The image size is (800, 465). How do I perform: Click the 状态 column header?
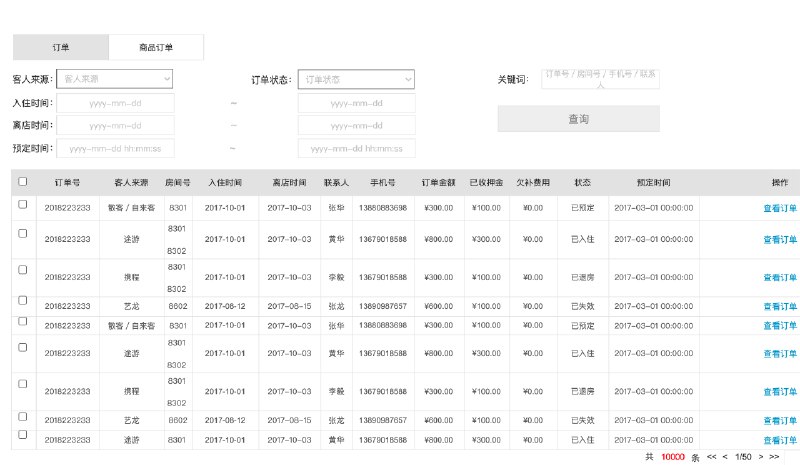[x=582, y=183]
